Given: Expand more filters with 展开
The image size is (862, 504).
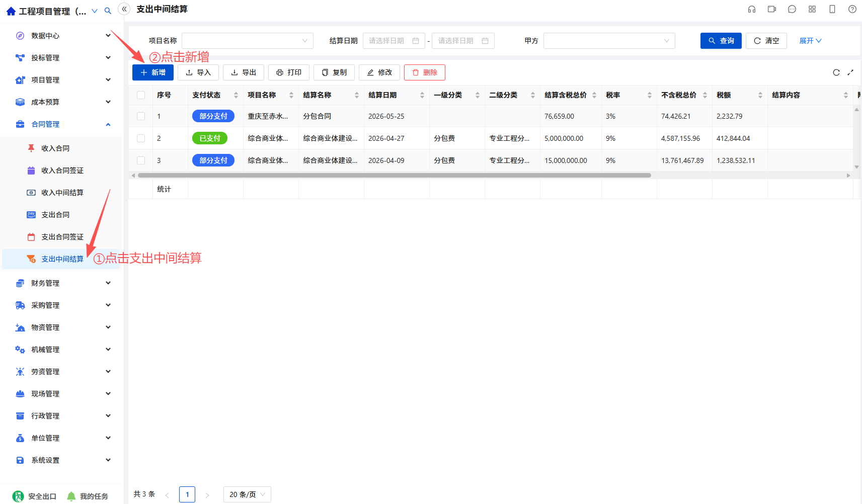Looking at the screenshot, I should [x=810, y=41].
